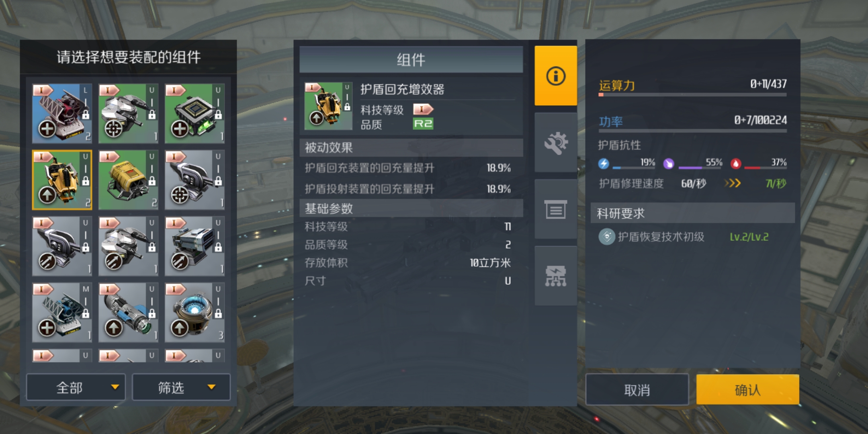The height and width of the screenshot is (434, 868).
Task: Select the red L-size component thumbnail
Action: click(x=62, y=113)
